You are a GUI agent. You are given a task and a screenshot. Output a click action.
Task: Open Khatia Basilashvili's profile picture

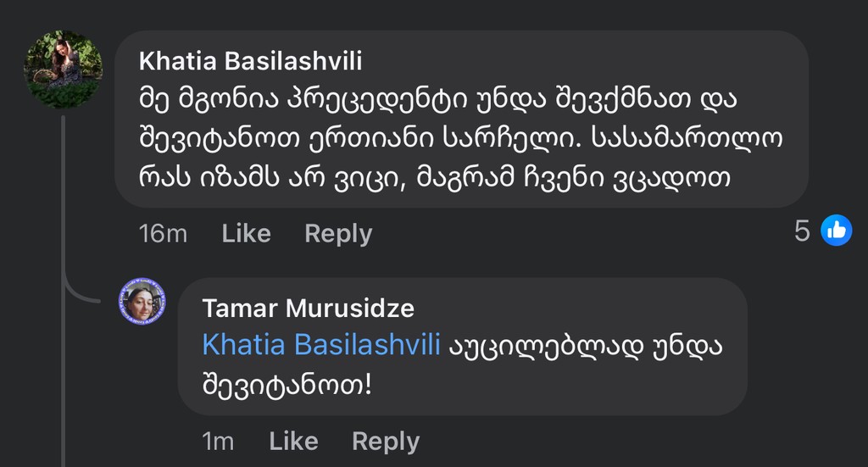[x=64, y=69]
